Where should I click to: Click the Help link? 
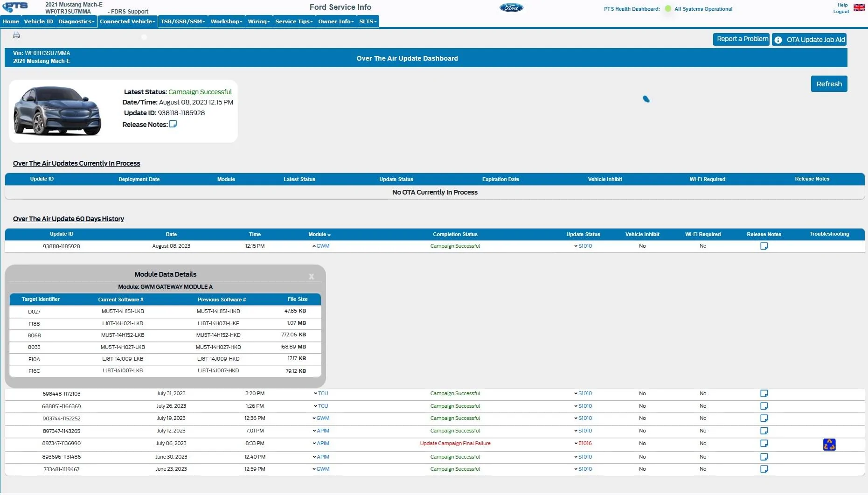[x=842, y=5]
